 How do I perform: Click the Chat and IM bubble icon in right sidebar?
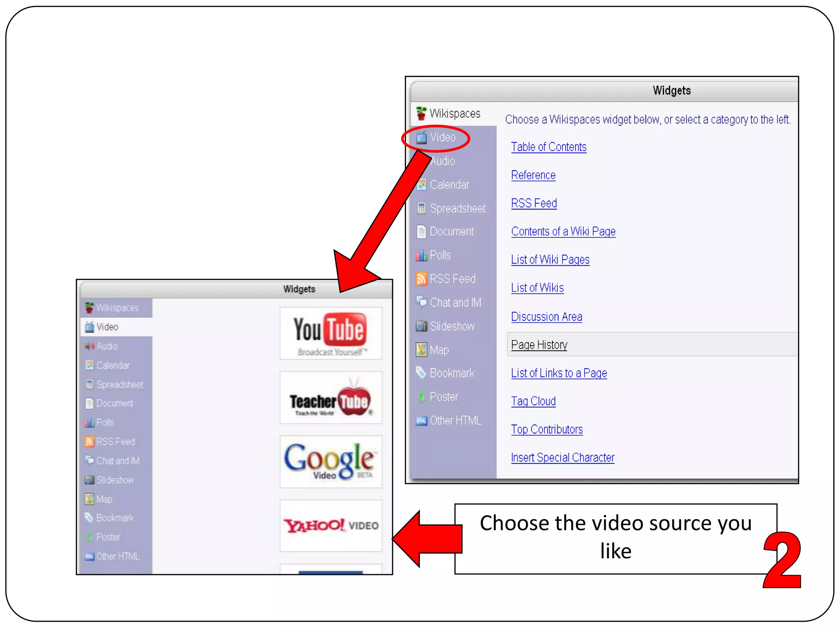421,302
